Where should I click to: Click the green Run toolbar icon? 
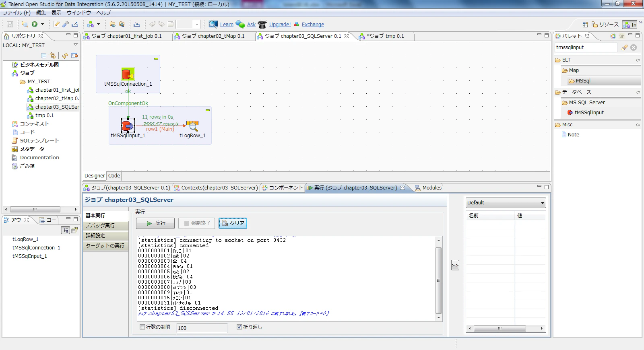pos(35,24)
